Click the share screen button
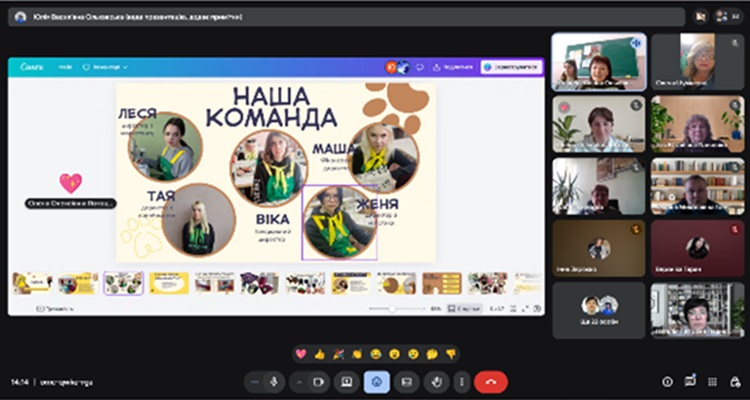 point(346,381)
